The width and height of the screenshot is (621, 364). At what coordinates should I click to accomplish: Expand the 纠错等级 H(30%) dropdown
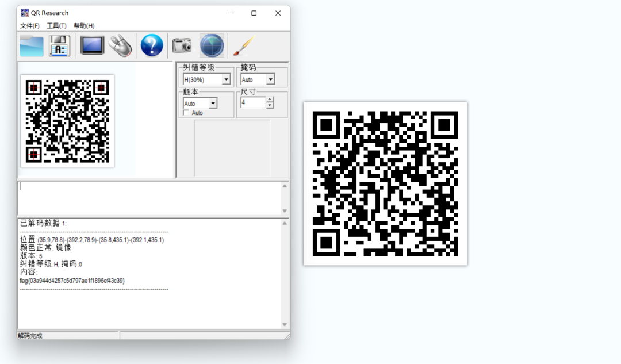[x=226, y=79]
